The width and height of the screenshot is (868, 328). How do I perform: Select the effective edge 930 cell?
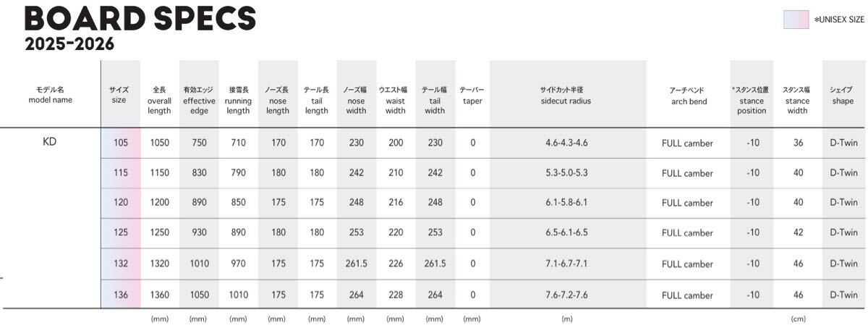coord(199,233)
